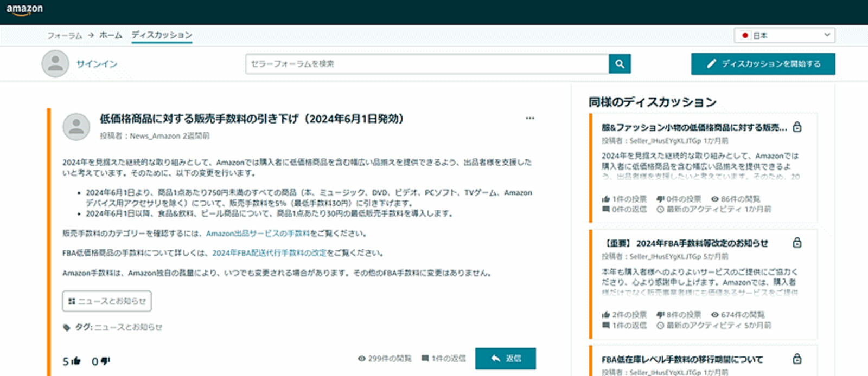Click 674件の閲覧 in second related discussion

click(738, 315)
